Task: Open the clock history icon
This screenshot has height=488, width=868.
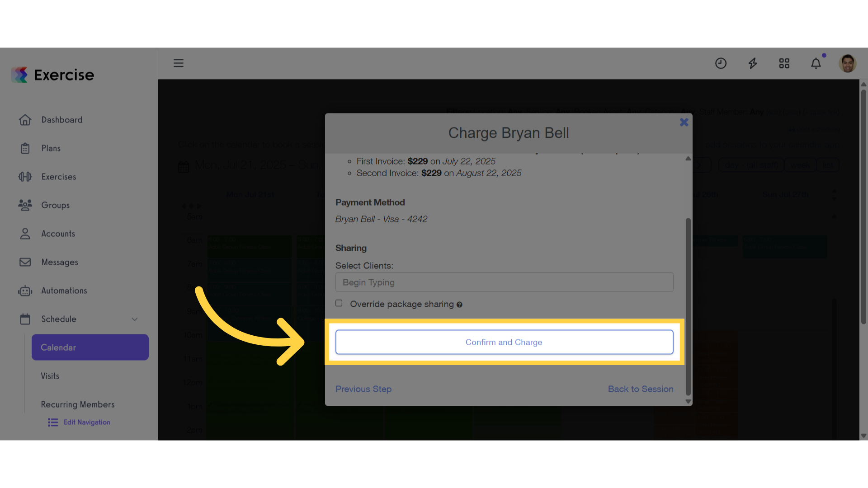Action: pyautogui.click(x=721, y=63)
